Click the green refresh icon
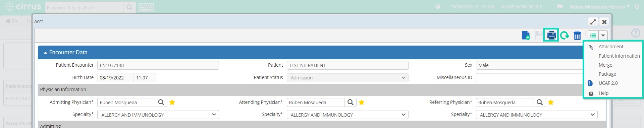 [x=565, y=35]
